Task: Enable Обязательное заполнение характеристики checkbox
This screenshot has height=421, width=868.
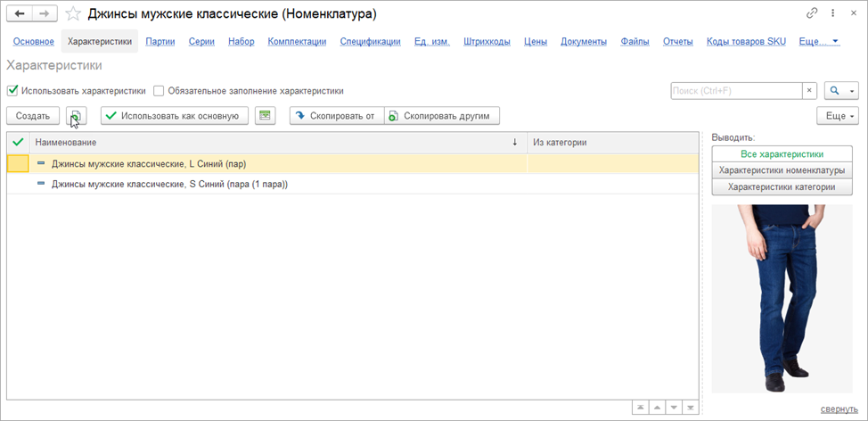Action: pyautogui.click(x=159, y=90)
